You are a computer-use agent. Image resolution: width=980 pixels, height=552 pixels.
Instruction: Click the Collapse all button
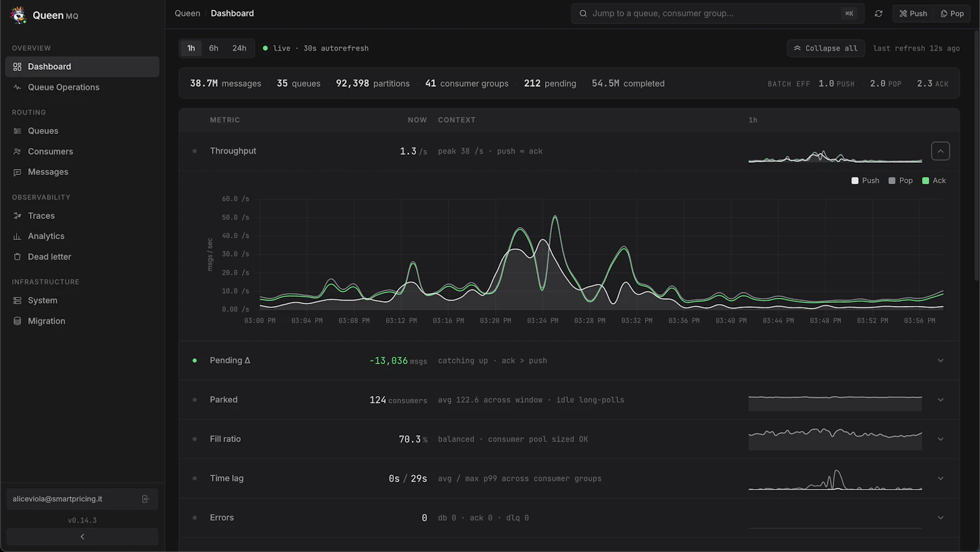point(826,48)
